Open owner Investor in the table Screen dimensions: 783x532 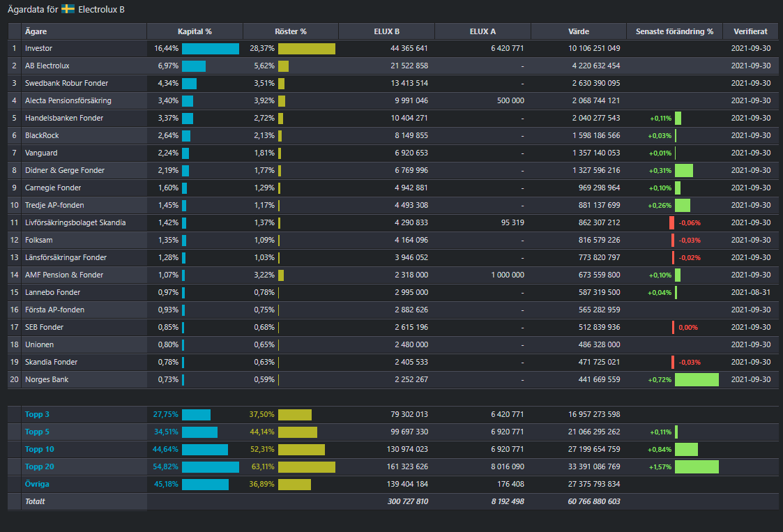pos(38,48)
